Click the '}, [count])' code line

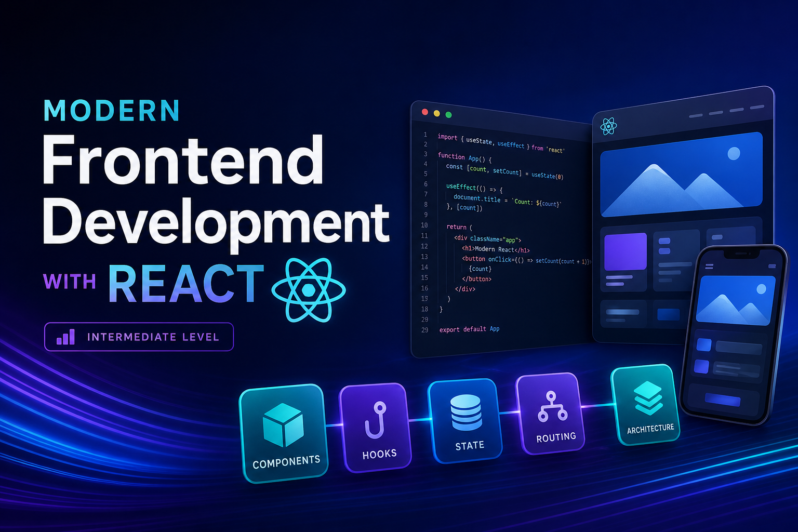click(x=464, y=207)
